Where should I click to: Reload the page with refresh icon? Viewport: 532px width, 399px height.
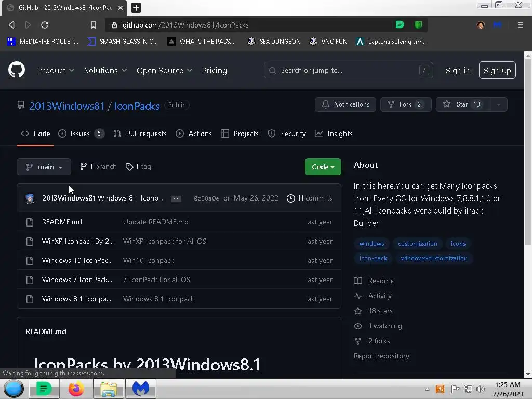(45, 25)
